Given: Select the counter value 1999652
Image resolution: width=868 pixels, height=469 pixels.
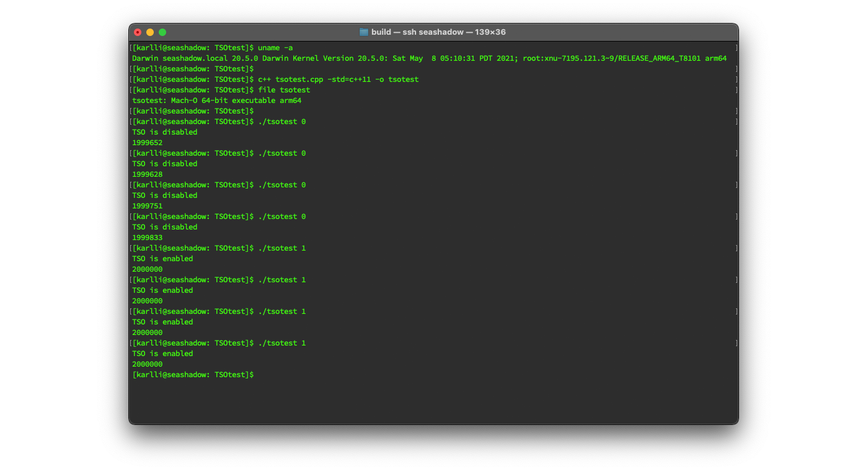Looking at the screenshot, I should (147, 142).
